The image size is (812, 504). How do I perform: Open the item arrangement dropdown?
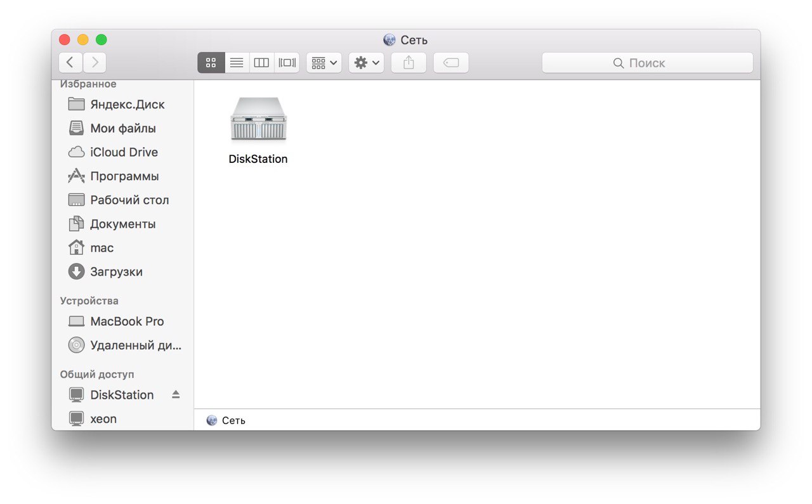coord(324,63)
